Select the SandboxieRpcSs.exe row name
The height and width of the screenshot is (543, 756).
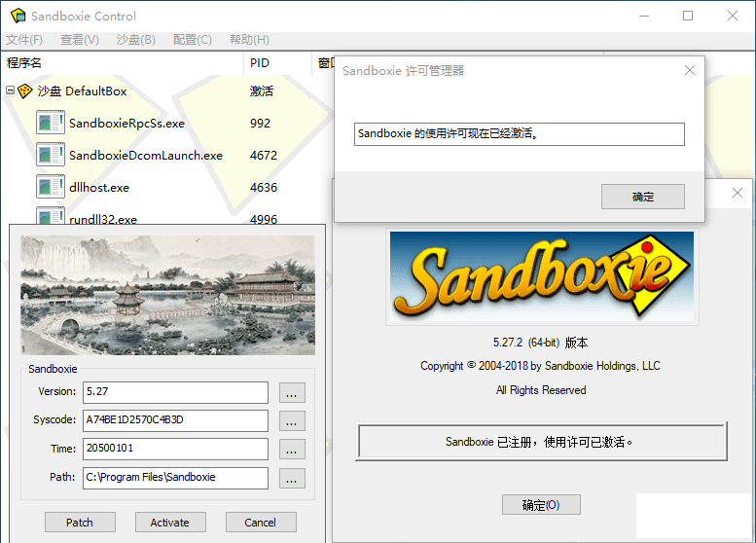(x=126, y=124)
